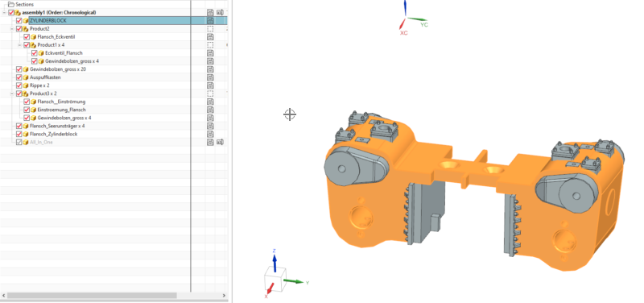Toggle the Rippe x 2 checkbox
Screen dimensions: 644x303
[x=19, y=85]
